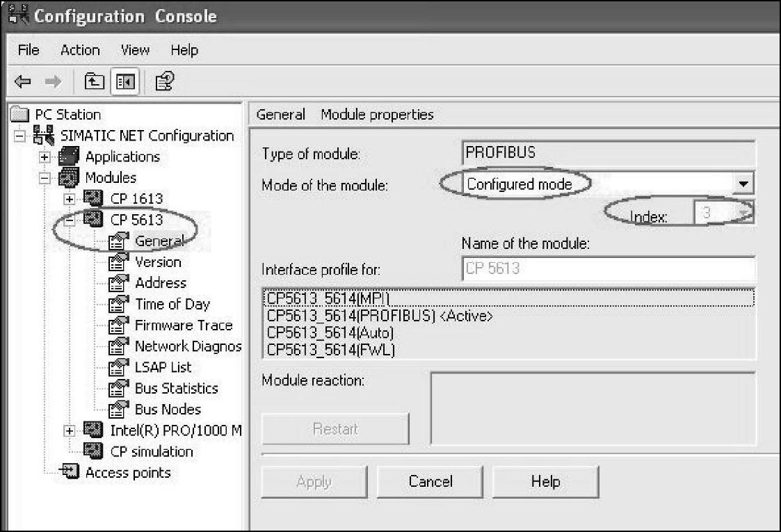
Task: Select the Version item icon
Action: coord(119,262)
